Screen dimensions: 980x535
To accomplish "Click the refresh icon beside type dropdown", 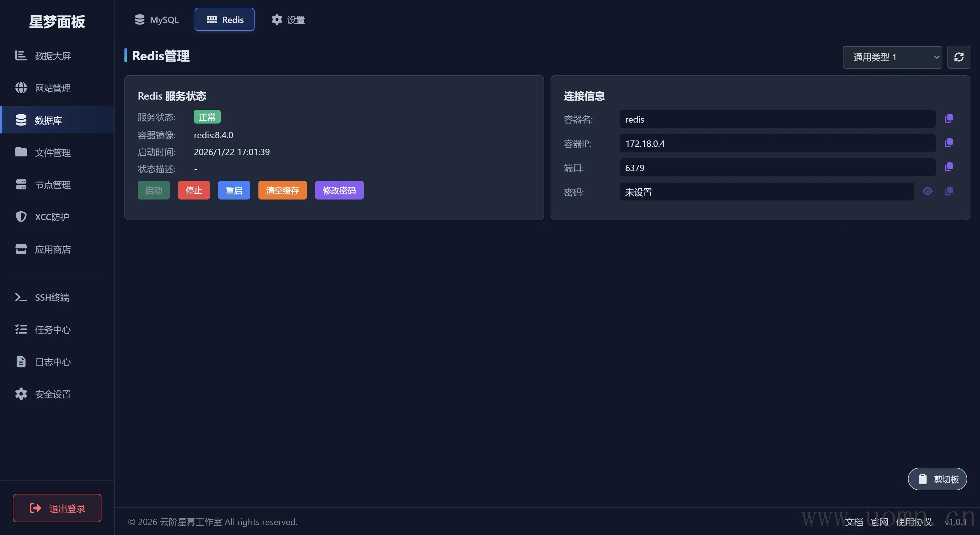I will [x=958, y=57].
